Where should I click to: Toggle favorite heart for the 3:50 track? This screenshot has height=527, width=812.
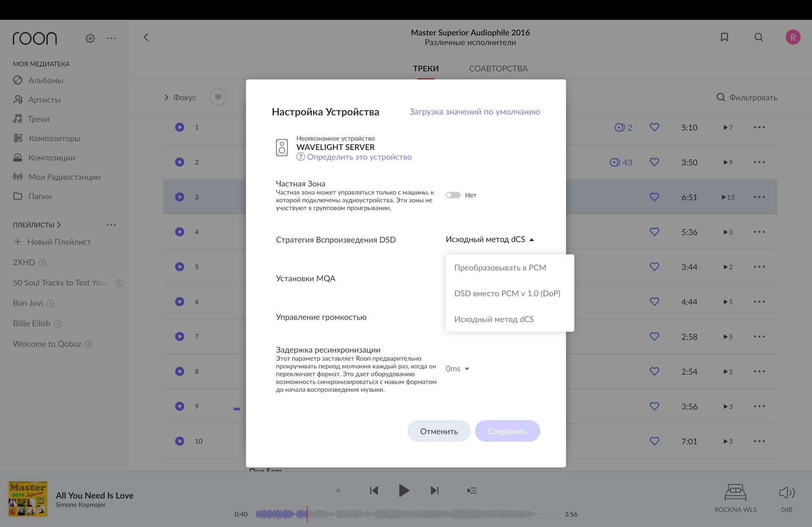pyautogui.click(x=654, y=162)
